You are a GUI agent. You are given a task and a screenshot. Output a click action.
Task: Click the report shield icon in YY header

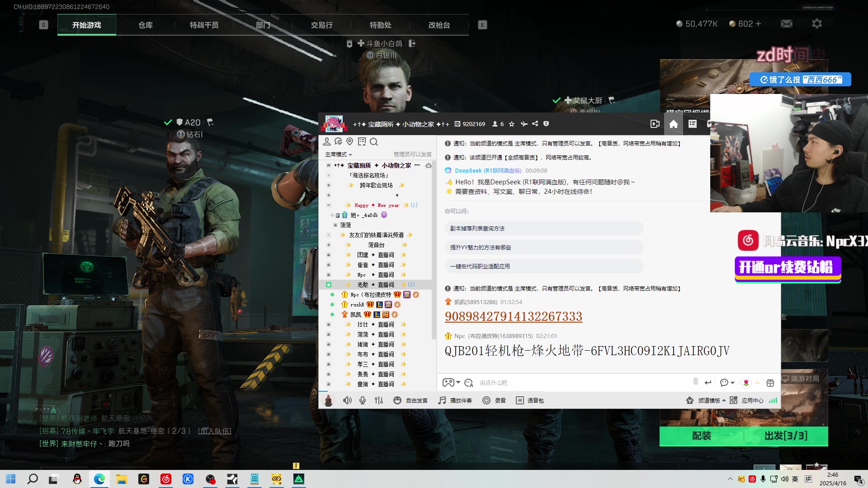click(546, 124)
